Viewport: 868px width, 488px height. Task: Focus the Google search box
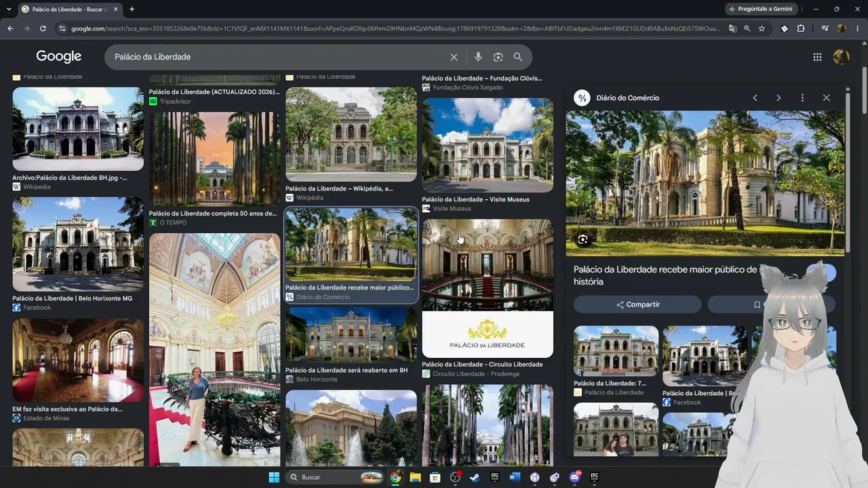(x=278, y=57)
